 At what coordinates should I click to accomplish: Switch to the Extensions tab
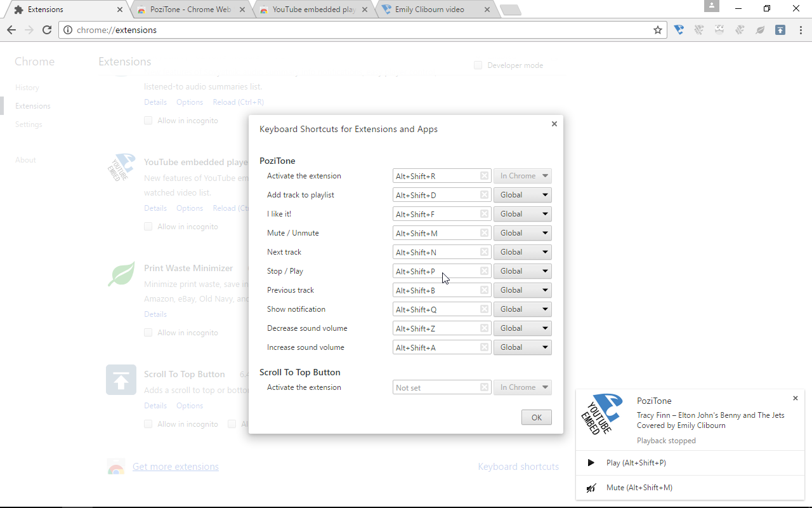tap(67, 10)
